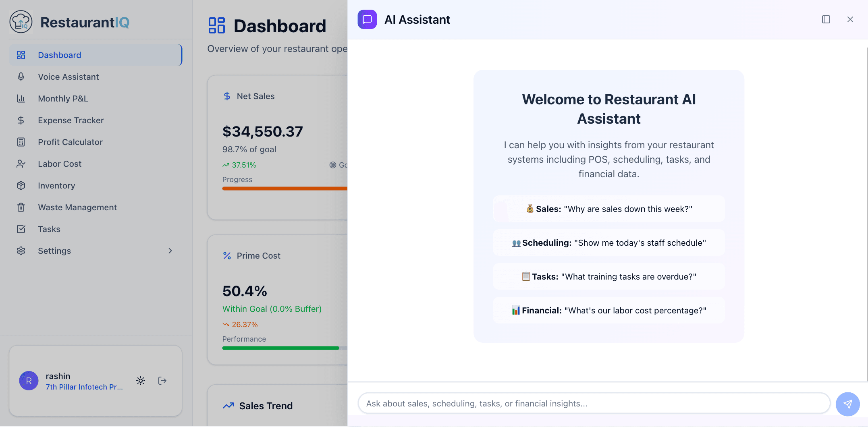This screenshot has width=868, height=427.
Task: Click the 7th Pillar Infotech profile link
Action: [84, 387]
